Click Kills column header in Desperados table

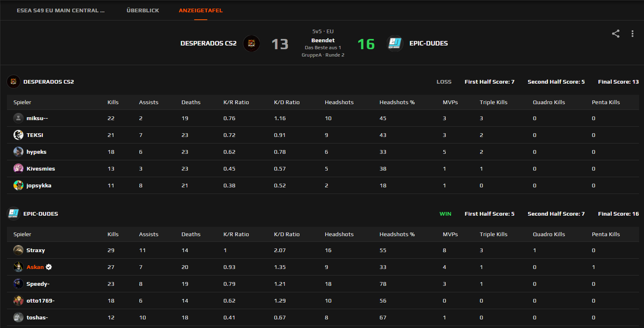pyautogui.click(x=113, y=102)
